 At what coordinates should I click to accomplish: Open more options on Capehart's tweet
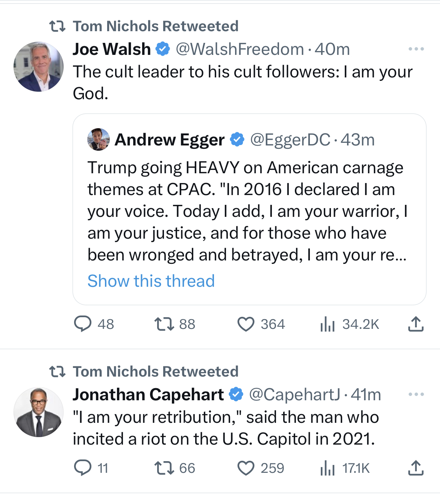(416, 394)
